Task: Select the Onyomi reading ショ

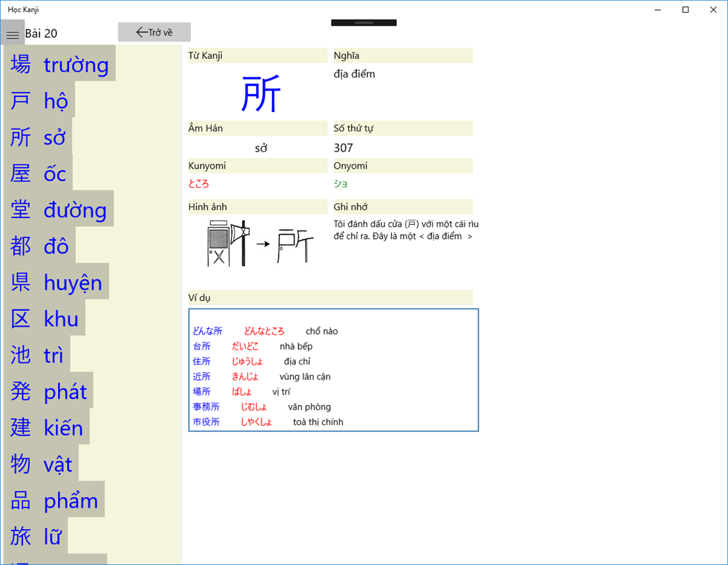Action: point(340,184)
